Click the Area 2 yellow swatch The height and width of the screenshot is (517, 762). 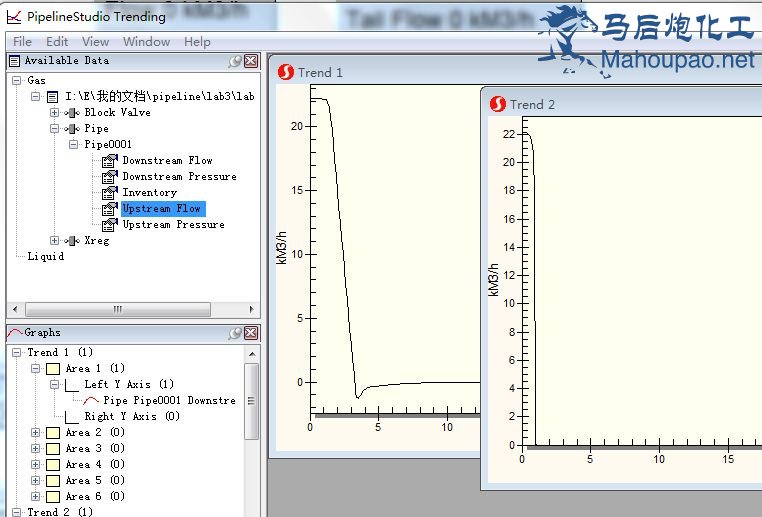[x=53, y=432]
